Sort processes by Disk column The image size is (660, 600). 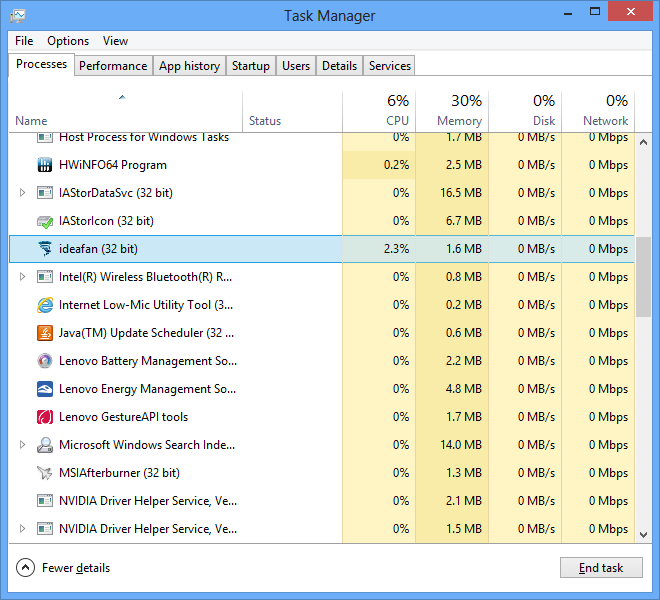coord(525,112)
